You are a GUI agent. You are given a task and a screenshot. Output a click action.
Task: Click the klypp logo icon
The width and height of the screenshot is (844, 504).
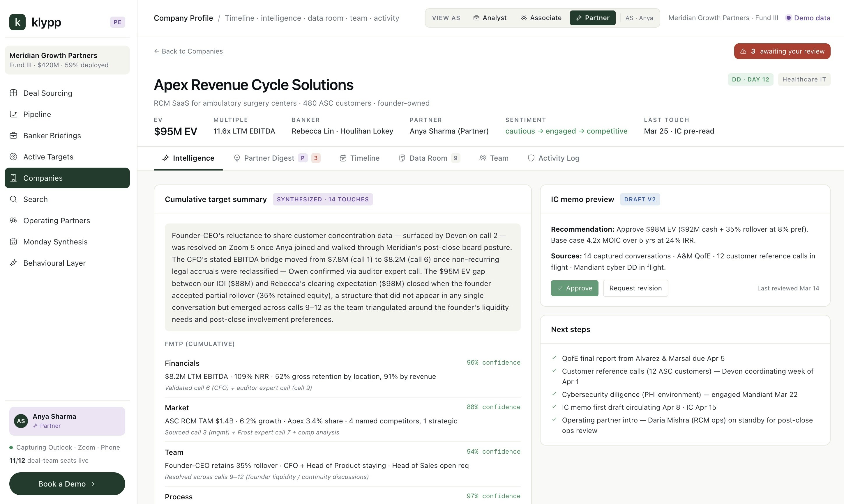coord(17,22)
